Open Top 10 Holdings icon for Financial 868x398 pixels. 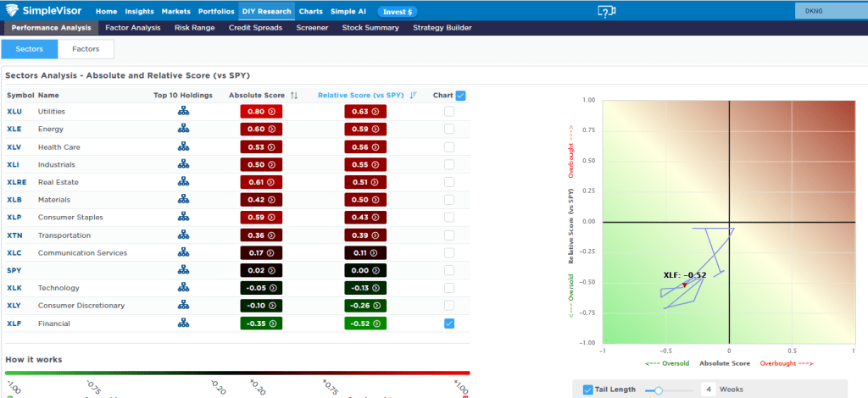tap(183, 323)
